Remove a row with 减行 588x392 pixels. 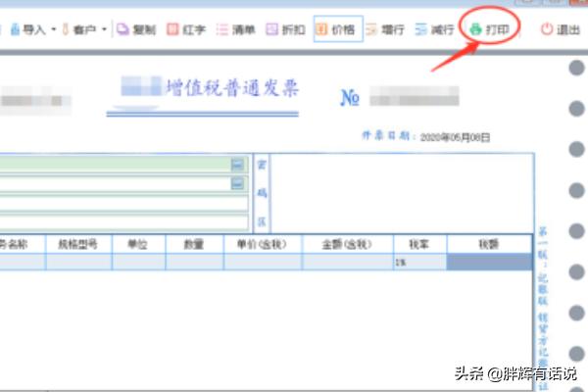click(x=434, y=29)
